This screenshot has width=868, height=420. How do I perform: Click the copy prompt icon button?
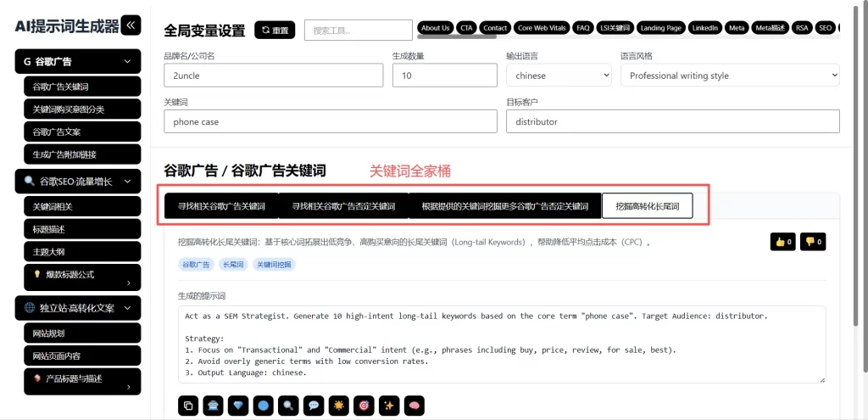point(188,406)
